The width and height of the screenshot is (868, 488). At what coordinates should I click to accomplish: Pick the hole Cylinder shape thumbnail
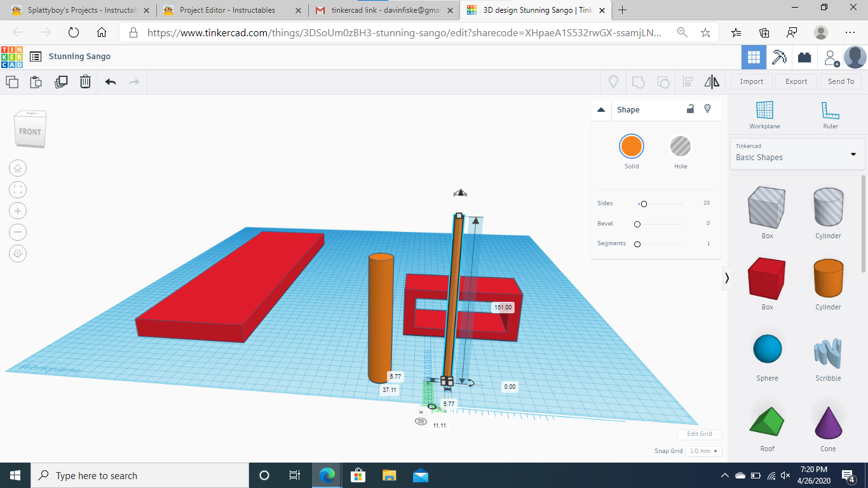[x=828, y=207]
